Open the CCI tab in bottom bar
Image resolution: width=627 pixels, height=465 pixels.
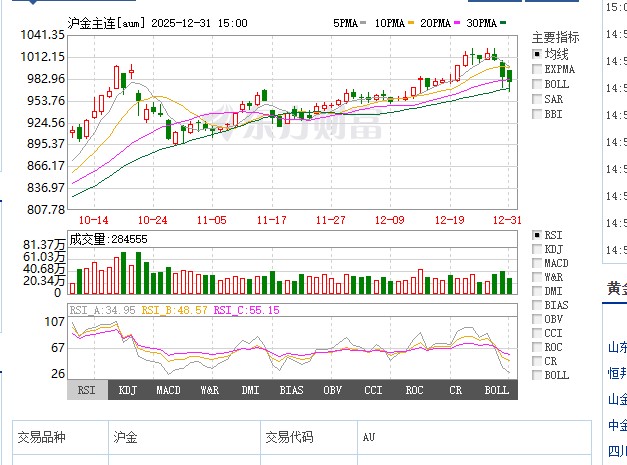[373, 390]
